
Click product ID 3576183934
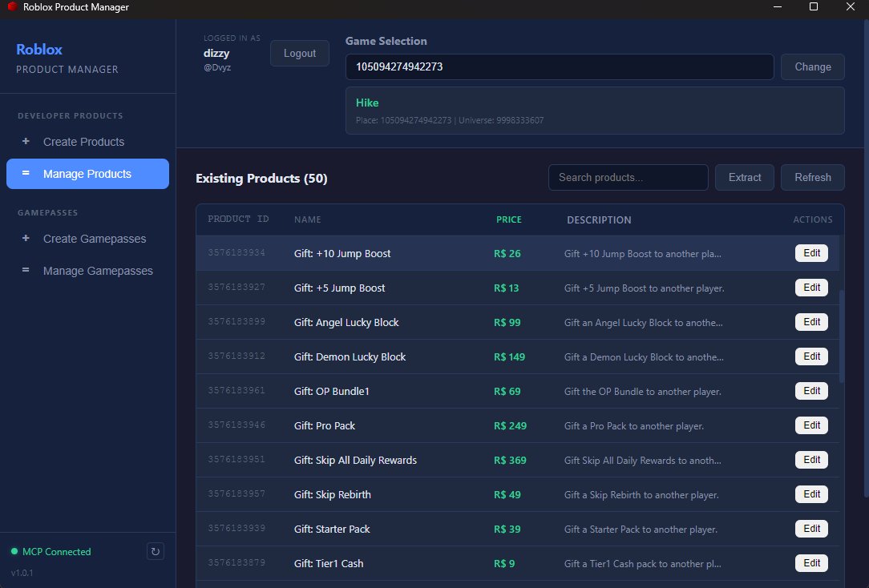(x=236, y=252)
